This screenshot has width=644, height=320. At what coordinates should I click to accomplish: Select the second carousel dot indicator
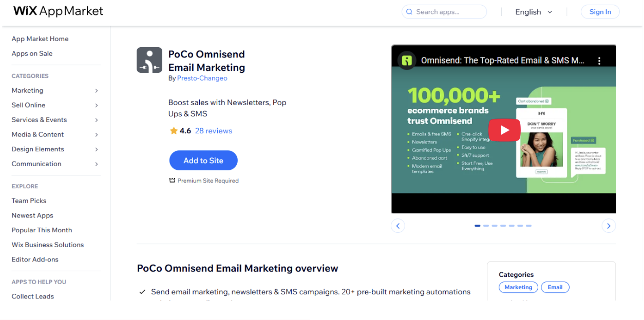(x=486, y=225)
